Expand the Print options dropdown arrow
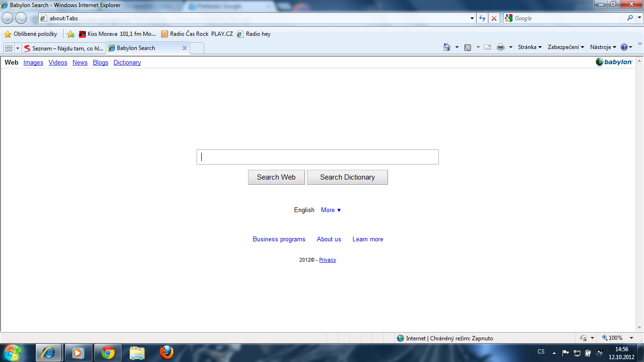The height and width of the screenshot is (362, 644). [x=511, y=47]
